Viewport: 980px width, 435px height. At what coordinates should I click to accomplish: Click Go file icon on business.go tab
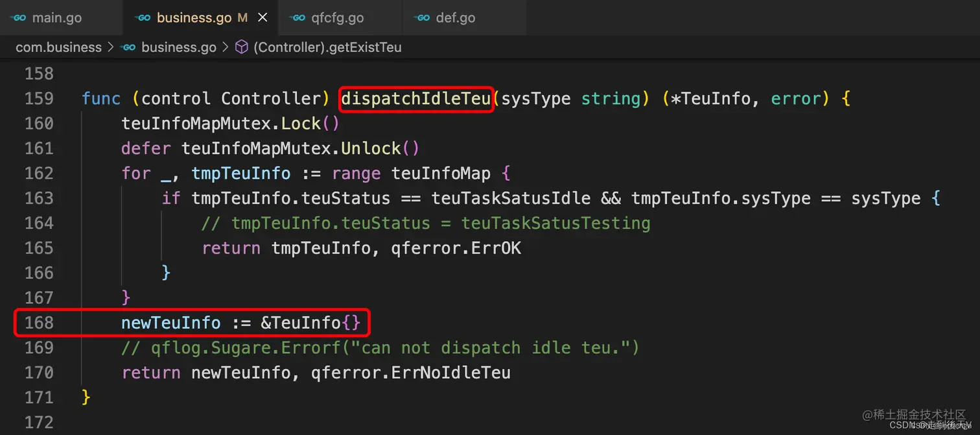[x=143, y=18]
